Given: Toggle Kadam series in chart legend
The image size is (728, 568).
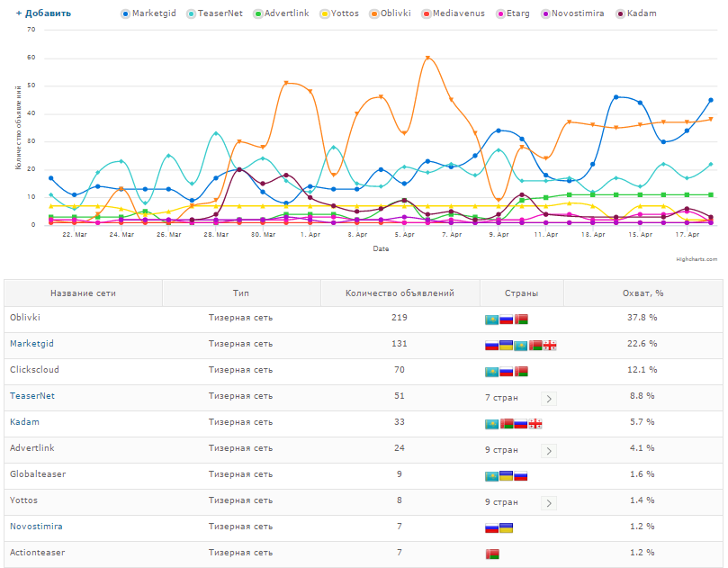Looking at the screenshot, I should (636, 14).
